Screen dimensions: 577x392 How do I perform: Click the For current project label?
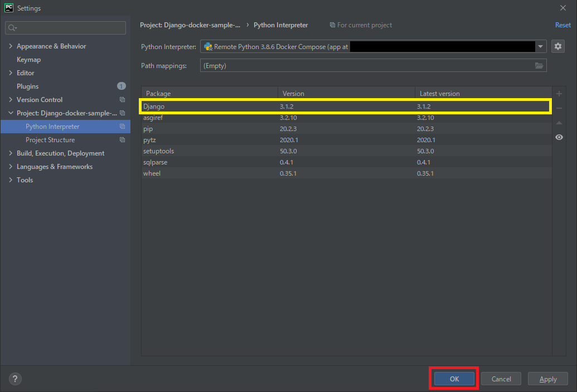[x=364, y=25]
